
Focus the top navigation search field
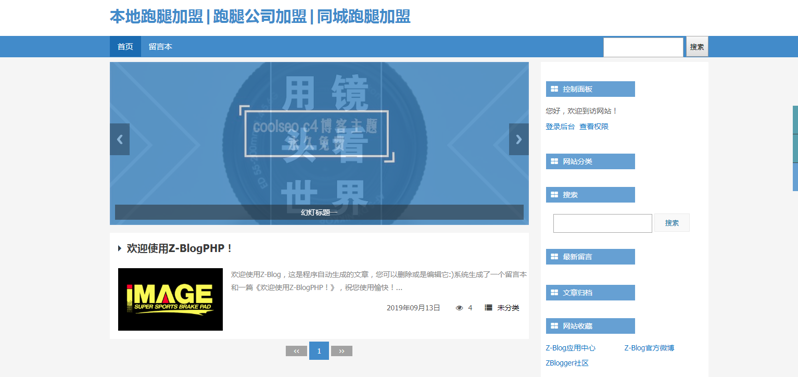[643, 47]
